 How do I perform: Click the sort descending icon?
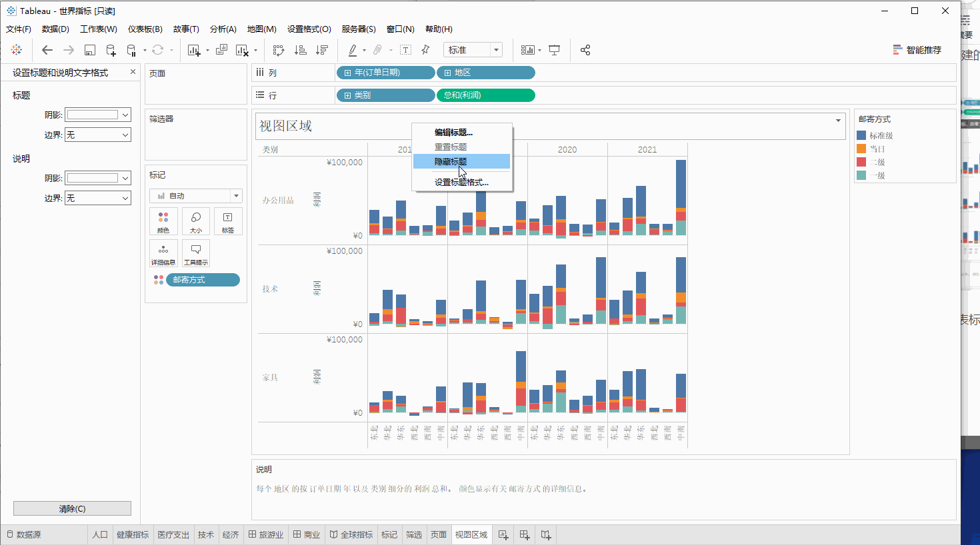tap(322, 50)
